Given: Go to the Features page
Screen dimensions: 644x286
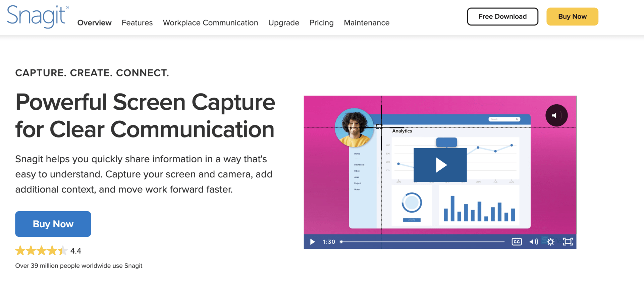Looking at the screenshot, I should pyautogui.click(x=137, y=23).
